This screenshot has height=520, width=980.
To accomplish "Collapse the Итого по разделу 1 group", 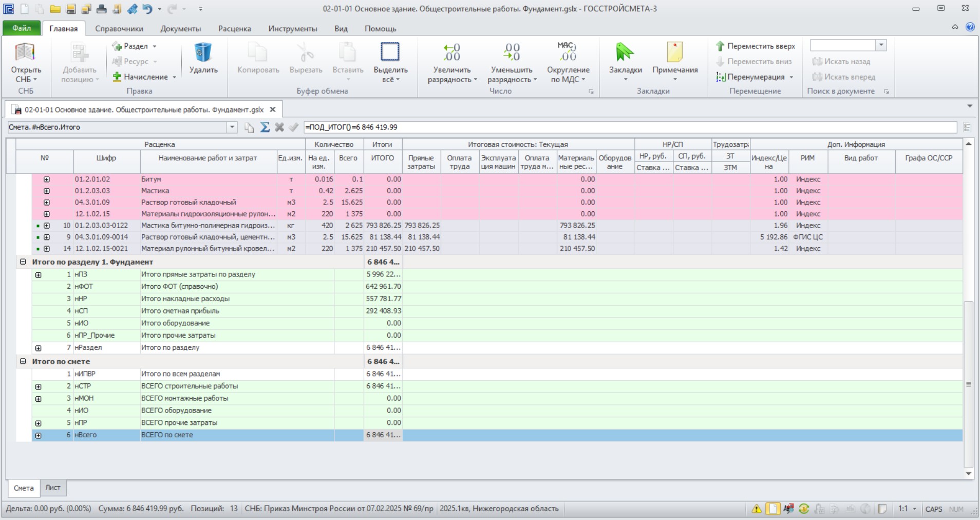I will point(23,262).
